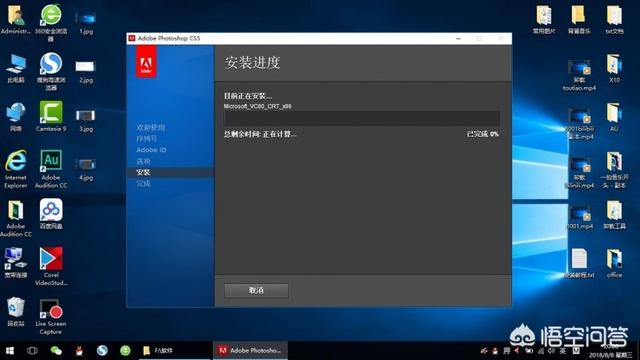The width and height of the screenshot is (640, 360).
Task: Select the toutiao.mp4 desktop video file
Action: 579,75
